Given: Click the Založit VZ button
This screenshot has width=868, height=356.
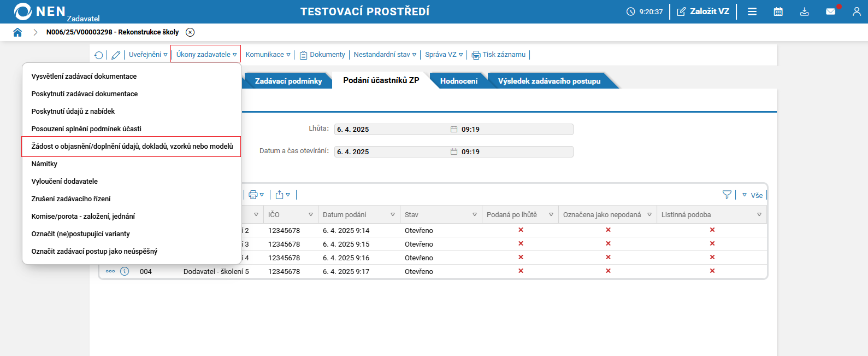Looking at the screenshot, I should coord(703,11).
